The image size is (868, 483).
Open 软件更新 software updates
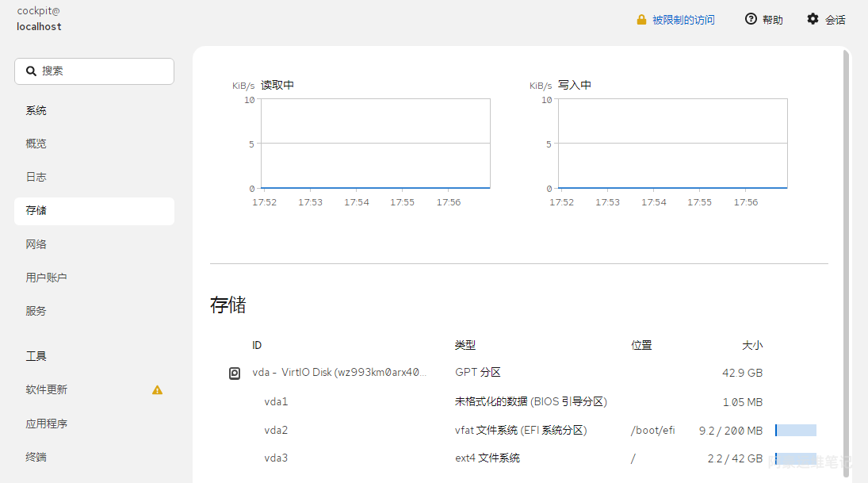pyautogui.click(x=47, y=389)
